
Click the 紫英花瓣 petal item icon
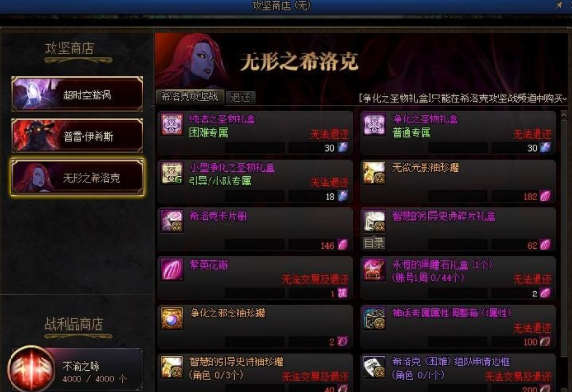click(172, 270)
